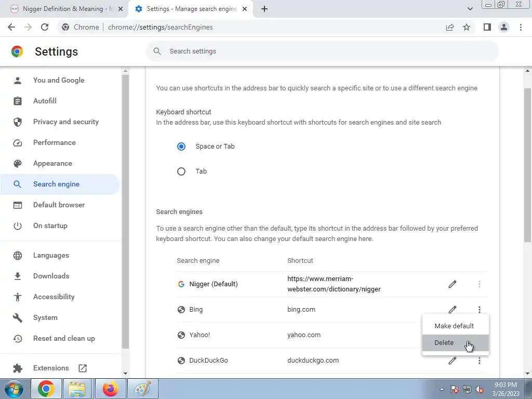
Task: Open the Chrome side panel
Action: [x=487, y=27]
